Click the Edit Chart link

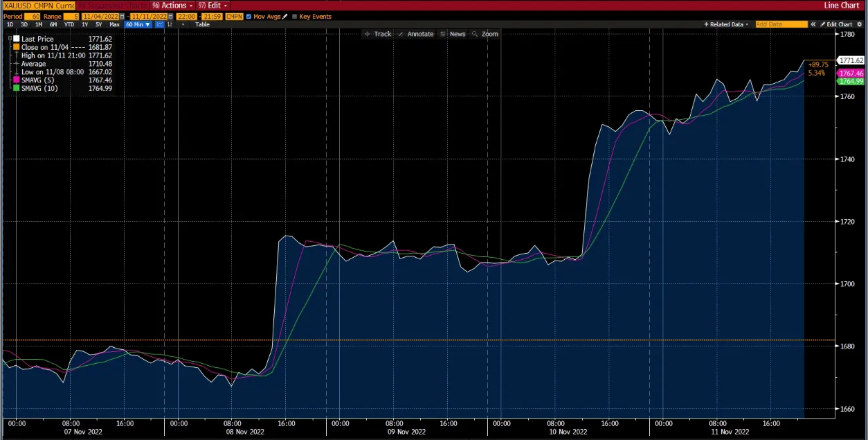(838, 24)
